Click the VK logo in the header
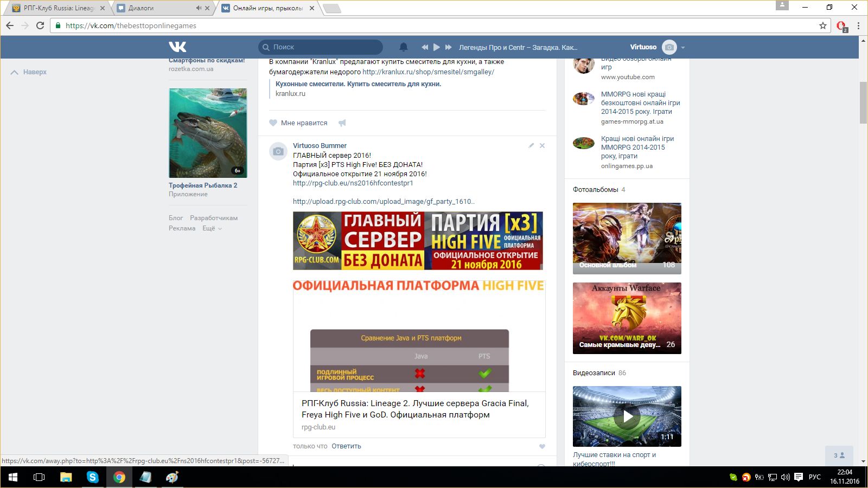Screen dimensions: 868x488 (x=177, y=47)
